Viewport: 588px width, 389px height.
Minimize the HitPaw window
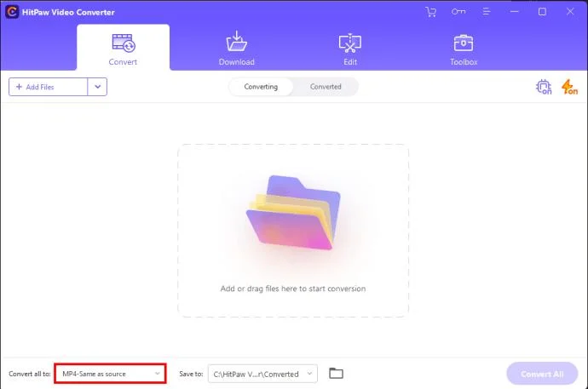514,12
